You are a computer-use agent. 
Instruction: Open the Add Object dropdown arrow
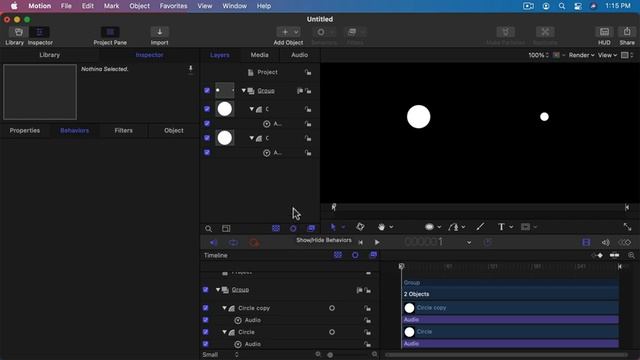point(296,32)
